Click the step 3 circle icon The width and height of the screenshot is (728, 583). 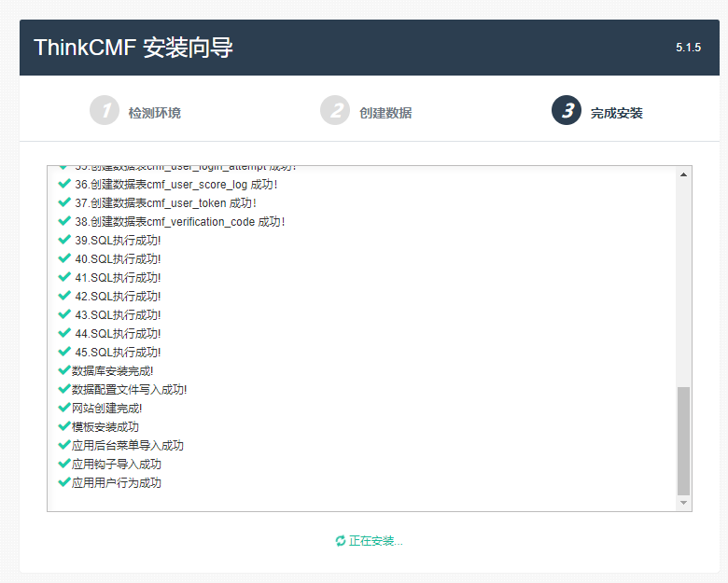click(x=567, y=110)
